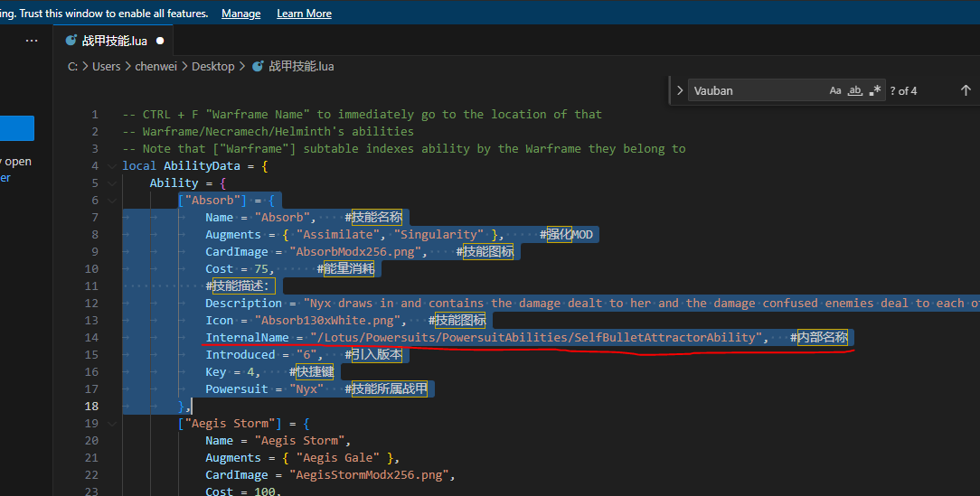Expand the Replace row in the find widget
Screen dimensions: 980x496
tap(680, 90)
